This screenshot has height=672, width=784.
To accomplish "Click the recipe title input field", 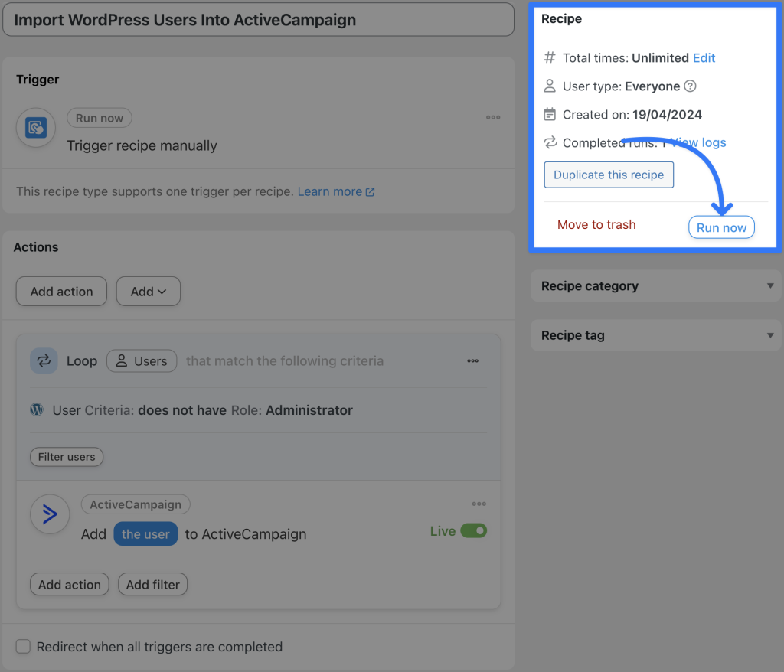I will click(x=258, y=19).
